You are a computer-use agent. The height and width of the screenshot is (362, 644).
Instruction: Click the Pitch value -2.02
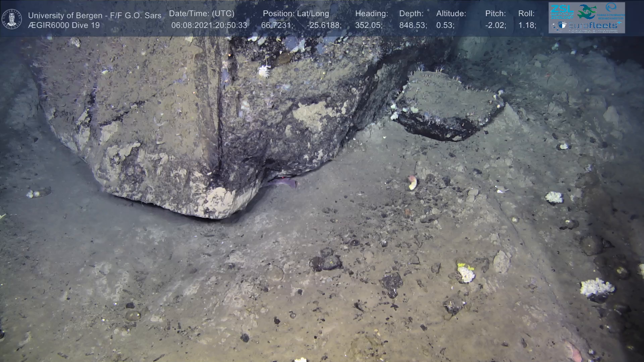point(495,25)
